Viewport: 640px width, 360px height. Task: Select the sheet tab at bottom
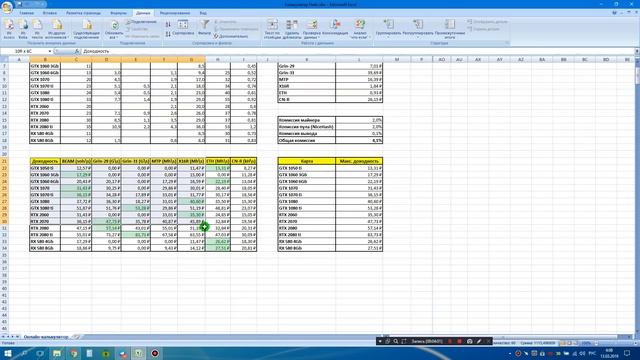tap(46, 337)
